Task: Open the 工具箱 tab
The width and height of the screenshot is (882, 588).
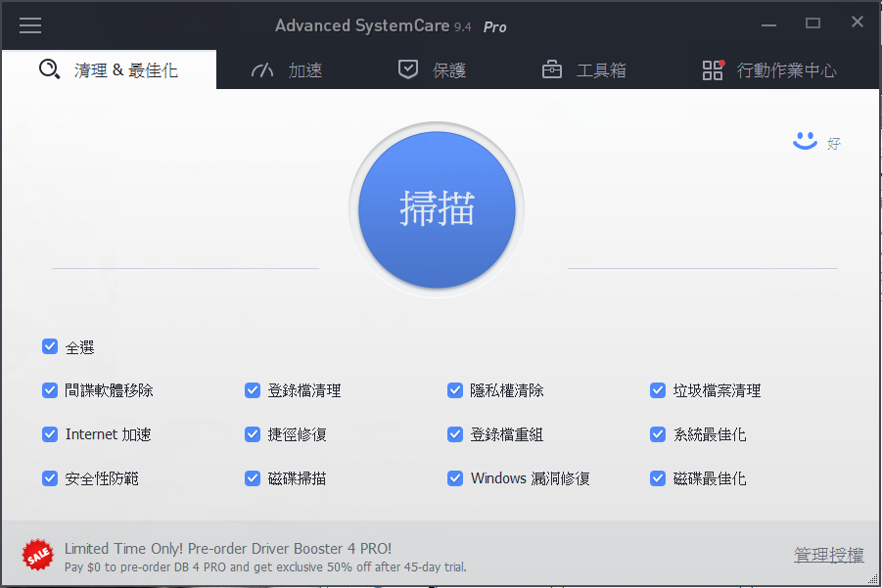Action: 583,69
